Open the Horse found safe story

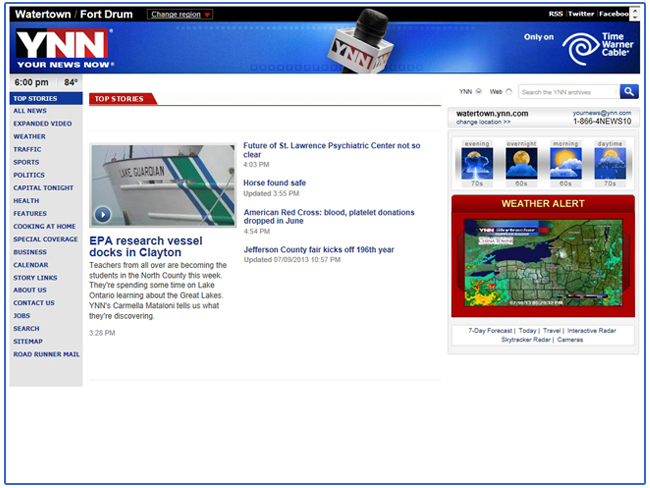click(x=274, y=183)
